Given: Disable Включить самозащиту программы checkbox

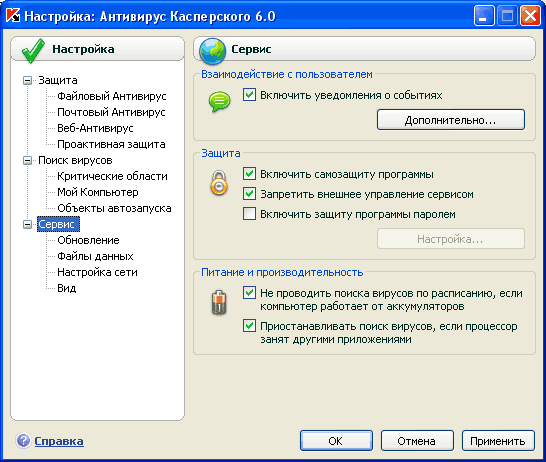Looking at the screenshot, I should point(249,174).
